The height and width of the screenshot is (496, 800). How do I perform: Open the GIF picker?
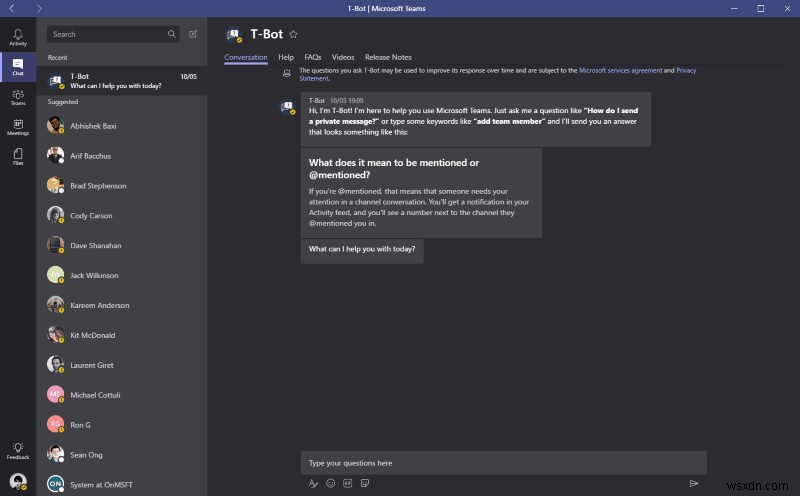pyautogui.click(x=347, y=483)
